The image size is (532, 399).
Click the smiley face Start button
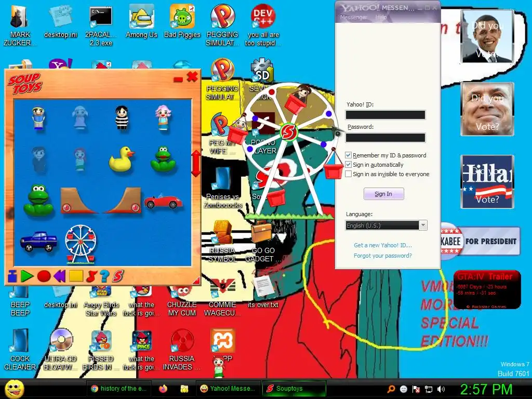tap(14, 389)
